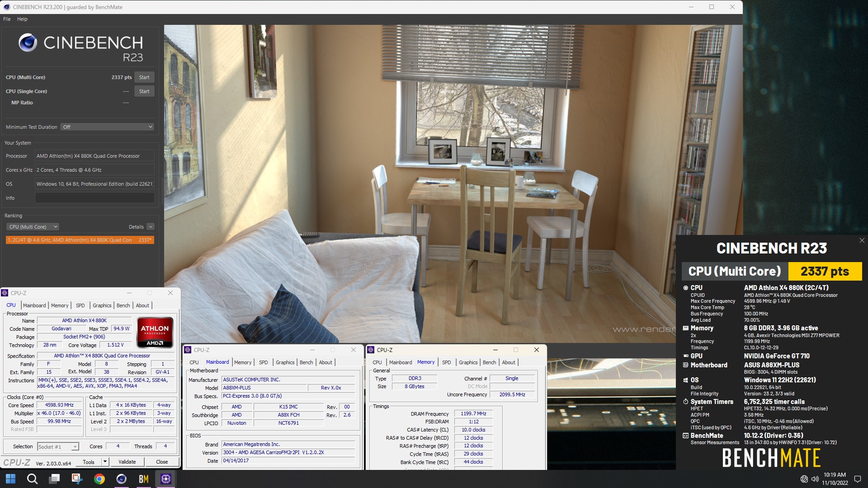Switch to Memory tab in first CPU-Z

pyautogui.click(x=60, y=305)
